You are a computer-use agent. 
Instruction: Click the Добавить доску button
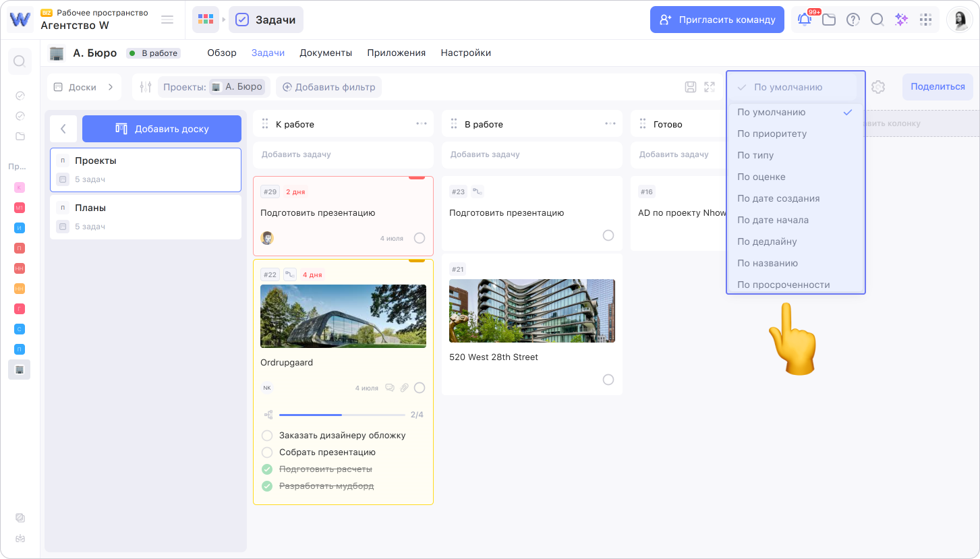point(162,129)
